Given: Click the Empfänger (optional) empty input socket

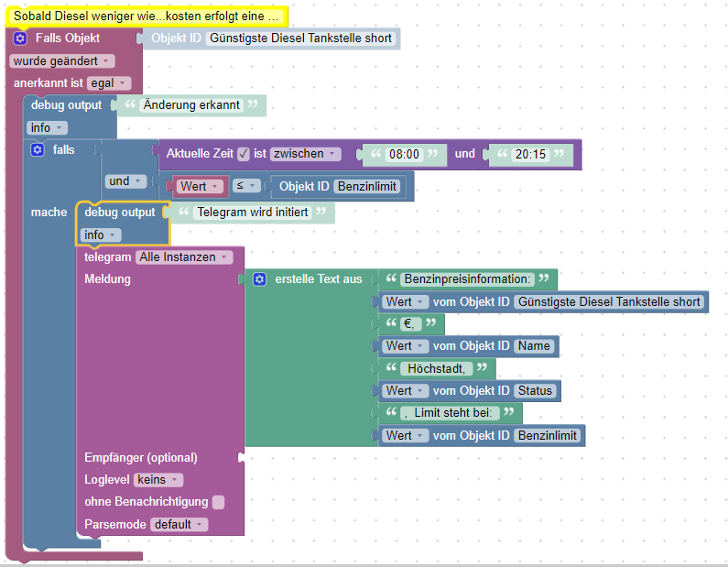Looking at the screenshot, I should coord(241,458).
